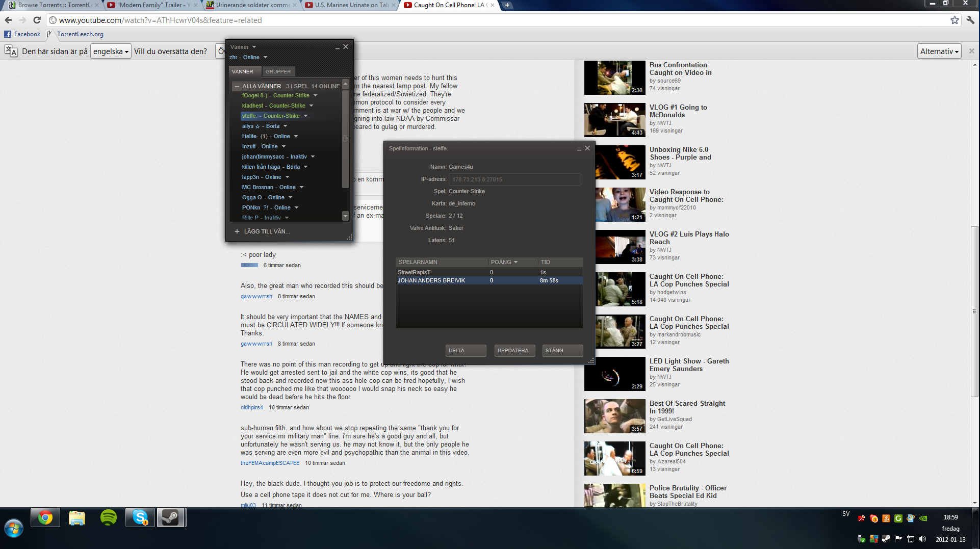Image resolution: width=980 pixels, height=549 pixels.
Task: Open LED Light Show video link
Action: (x=689, y=365)
